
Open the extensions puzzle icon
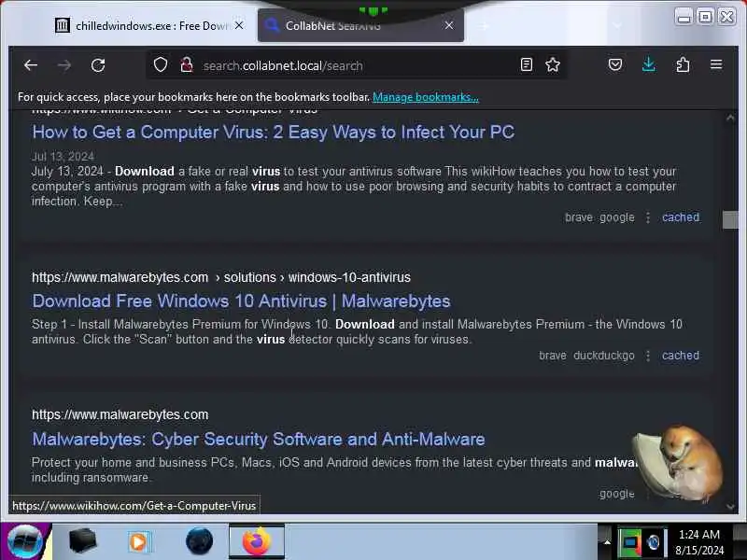click(683, 64)
